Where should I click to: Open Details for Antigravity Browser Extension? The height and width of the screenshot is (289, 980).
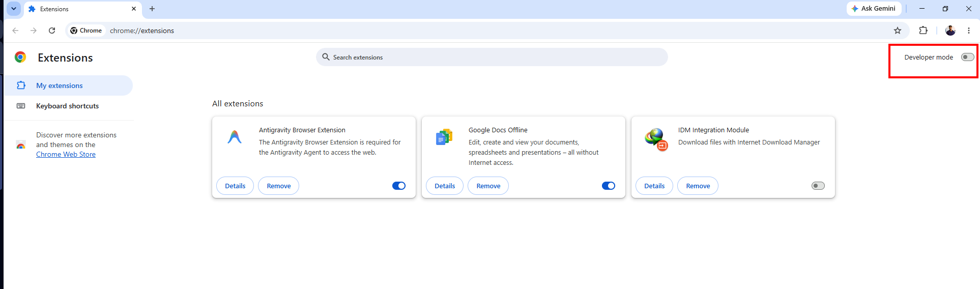coord(235,186)
